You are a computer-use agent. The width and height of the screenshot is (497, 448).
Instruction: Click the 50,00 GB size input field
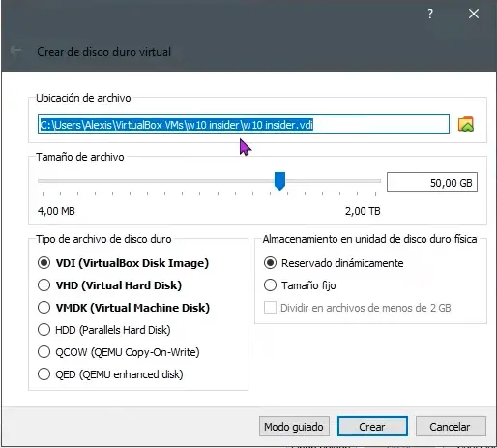click(x=432, y=182)
